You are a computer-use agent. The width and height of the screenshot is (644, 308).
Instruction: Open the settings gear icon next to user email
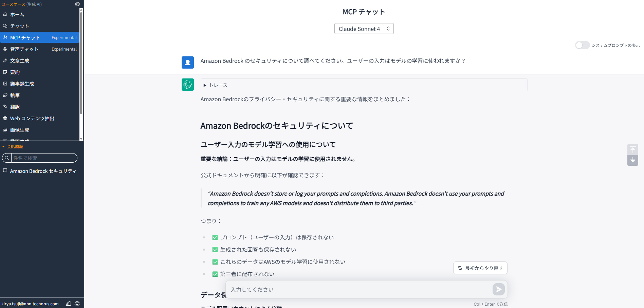(77, 304)
